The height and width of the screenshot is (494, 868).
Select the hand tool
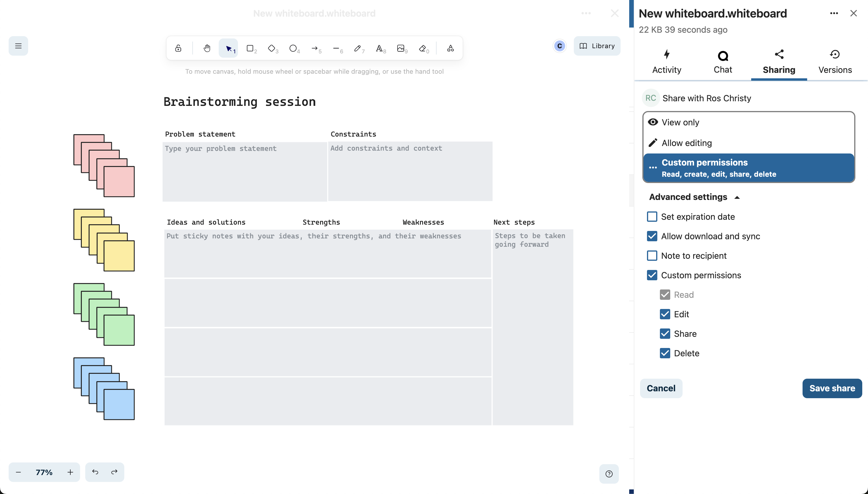tap(207, 48)
